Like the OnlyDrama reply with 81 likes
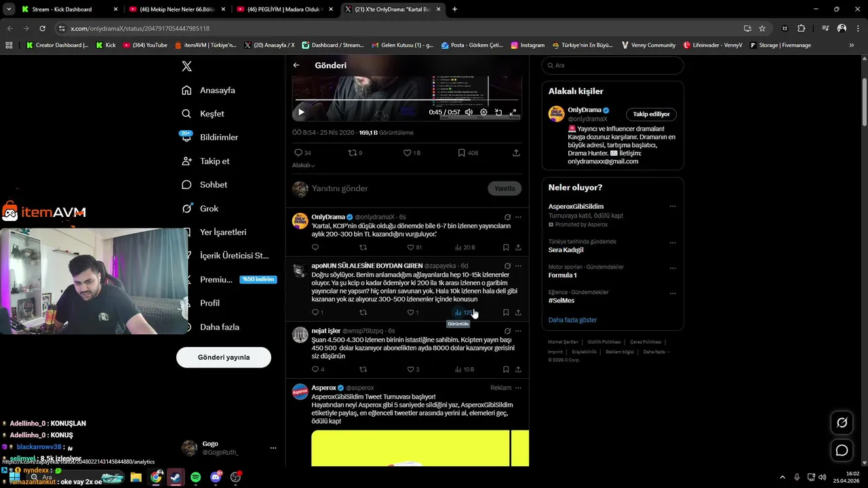The image size is (868, 488). coord(414,247)
